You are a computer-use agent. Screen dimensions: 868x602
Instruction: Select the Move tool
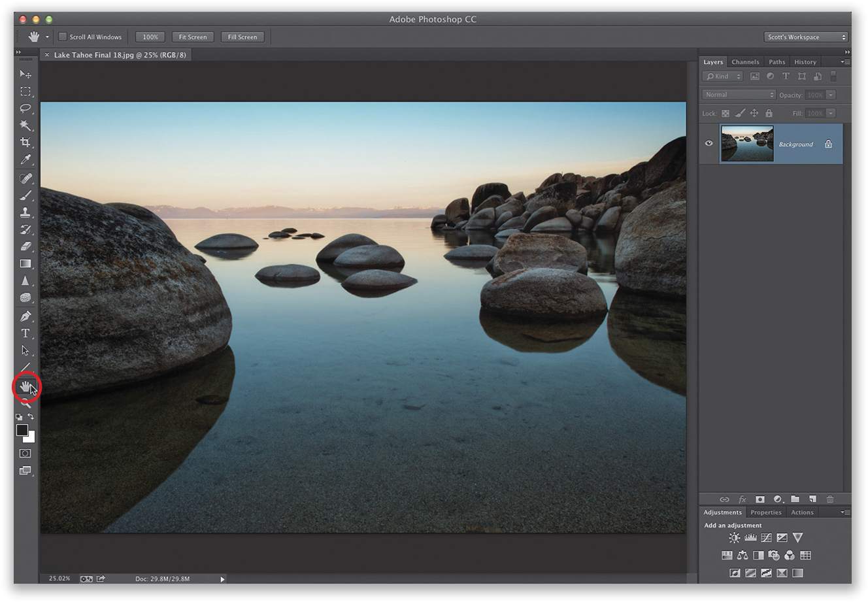tap(25, 75)
